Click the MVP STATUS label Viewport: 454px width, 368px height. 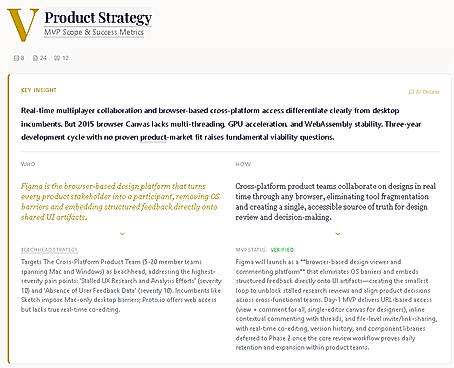pos(251,250)
